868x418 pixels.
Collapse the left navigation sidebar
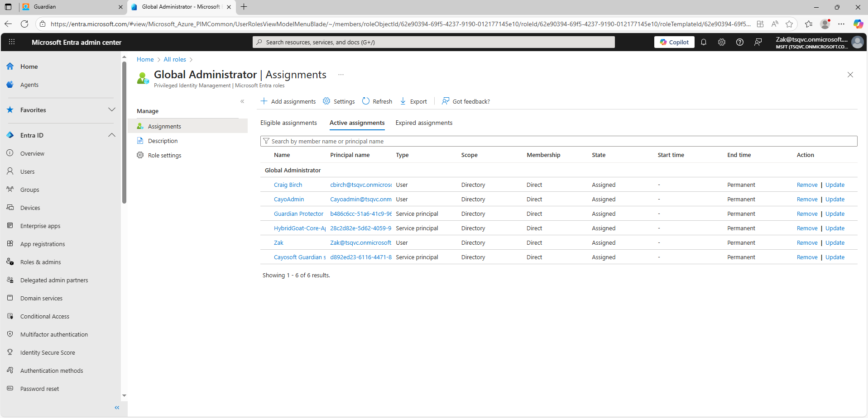coord(117,408)
